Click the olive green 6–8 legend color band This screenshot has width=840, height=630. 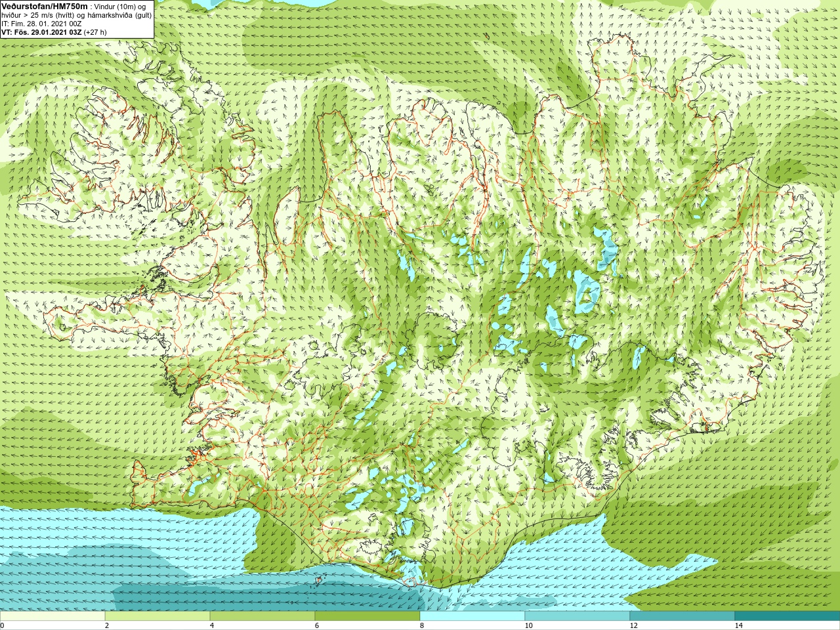(367, 616)
